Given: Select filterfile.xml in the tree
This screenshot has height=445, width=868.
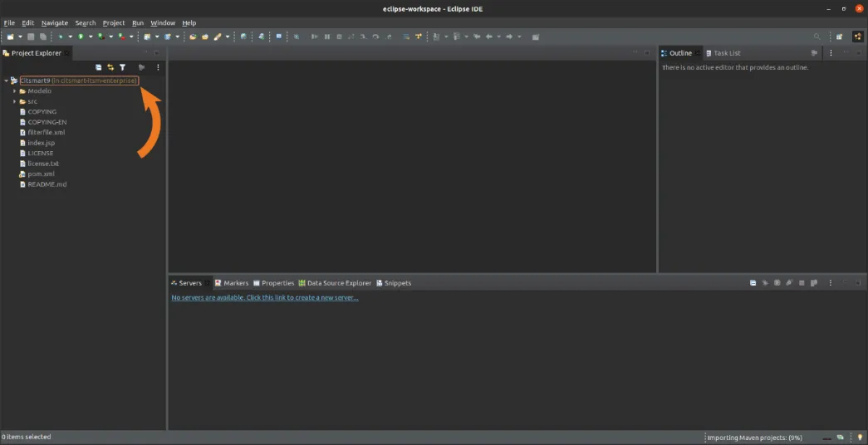Looking at the screenshot, I should point(47,132).
